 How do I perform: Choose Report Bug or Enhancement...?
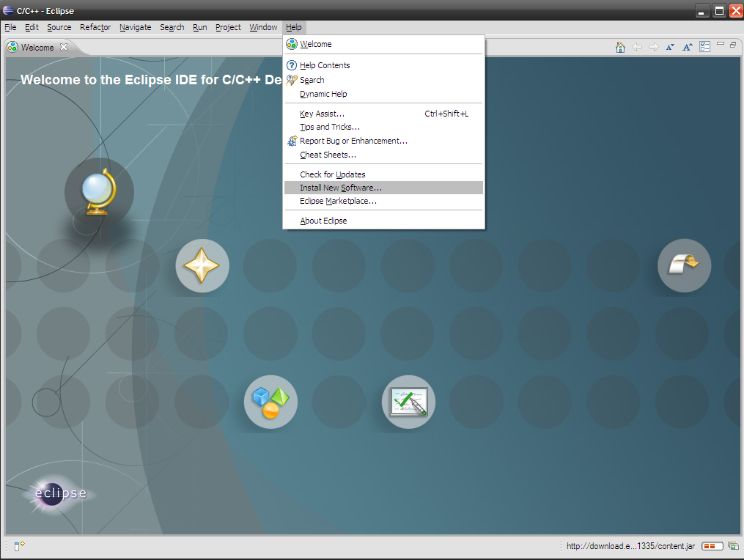pyautogui.click(x=383, y=141)
